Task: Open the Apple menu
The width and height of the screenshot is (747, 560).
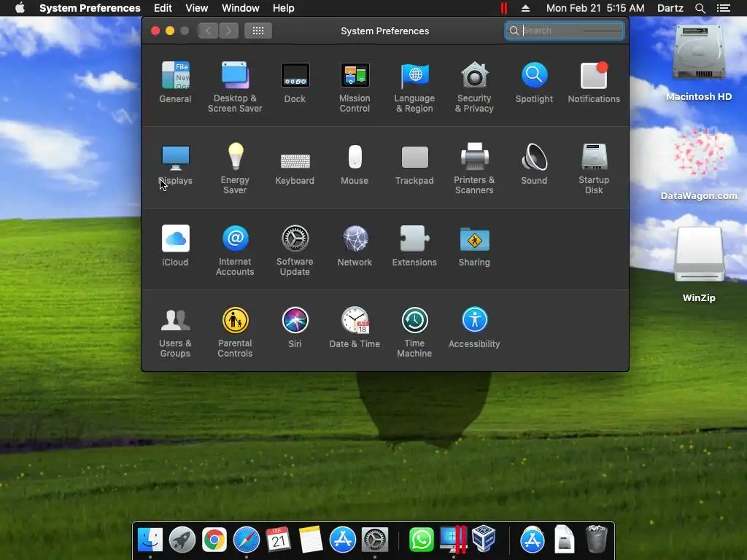Action: pyautogui.click(x=20, y=8)
